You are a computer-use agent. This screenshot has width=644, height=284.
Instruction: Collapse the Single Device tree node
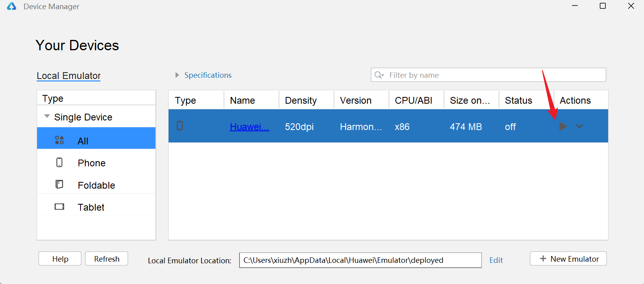[x=47, y=116]
